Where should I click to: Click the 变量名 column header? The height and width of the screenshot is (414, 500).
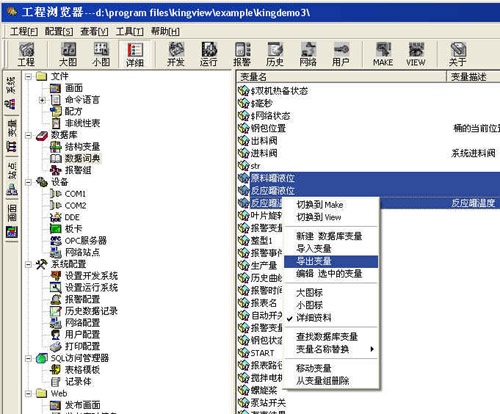pos(341,77)
